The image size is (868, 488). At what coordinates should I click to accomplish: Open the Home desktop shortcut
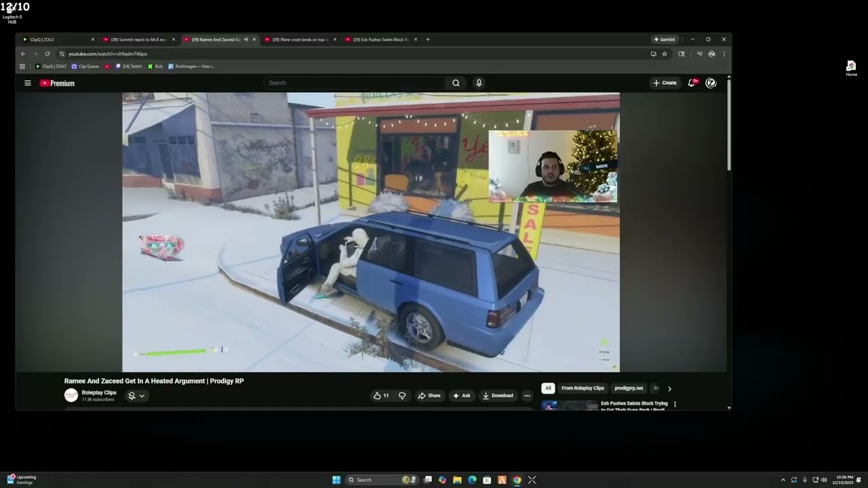(x=851, y=68)
